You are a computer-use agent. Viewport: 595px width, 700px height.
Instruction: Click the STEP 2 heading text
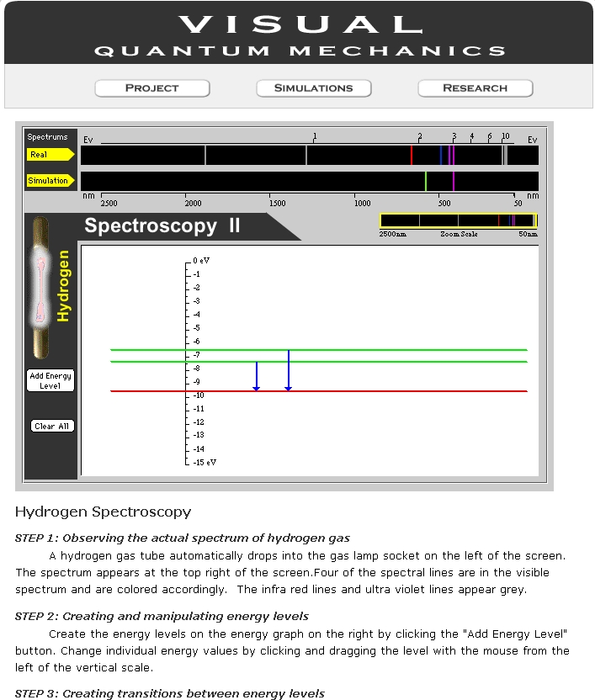point(162,616)
